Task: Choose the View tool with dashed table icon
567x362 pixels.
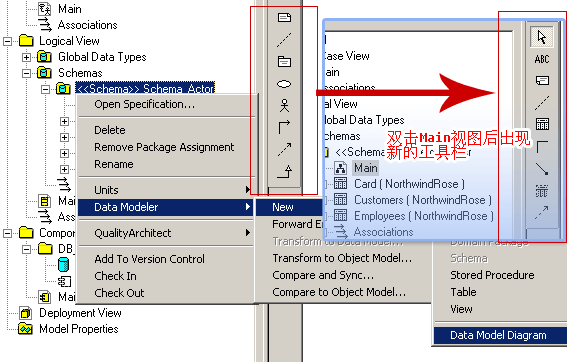Action: tap(542, 191)
